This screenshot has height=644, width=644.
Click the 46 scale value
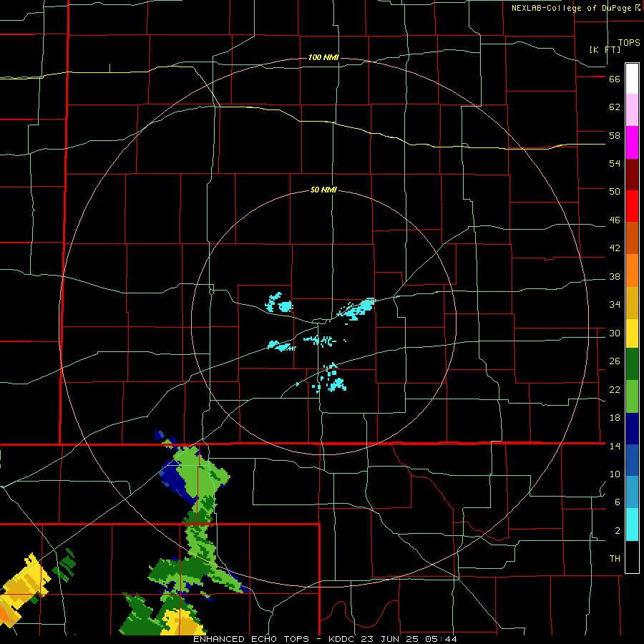(x=615, y=220)
